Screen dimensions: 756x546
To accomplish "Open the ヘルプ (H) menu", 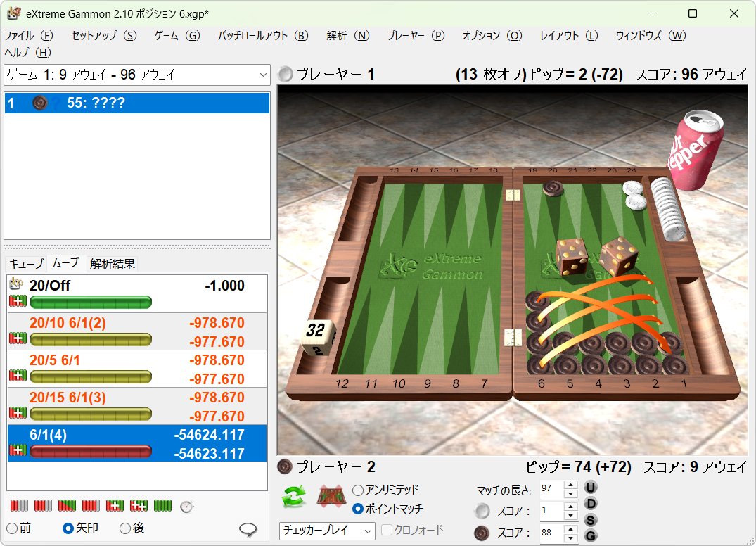I will (27, 52).
